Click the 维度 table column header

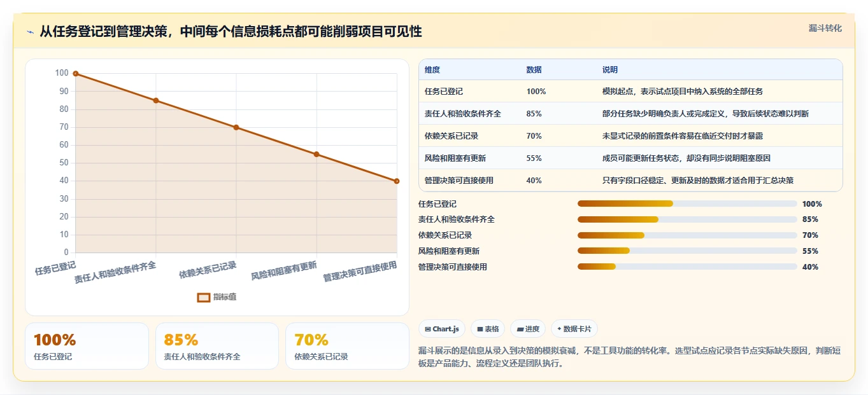(x=432, y=70)
